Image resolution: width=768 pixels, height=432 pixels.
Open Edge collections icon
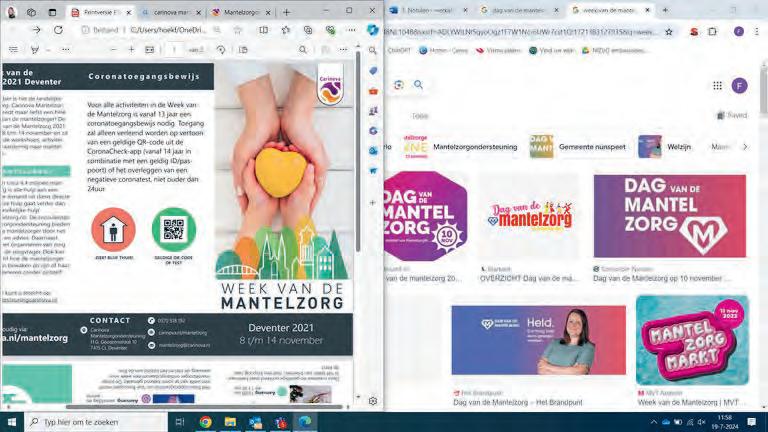coord(308,30)
